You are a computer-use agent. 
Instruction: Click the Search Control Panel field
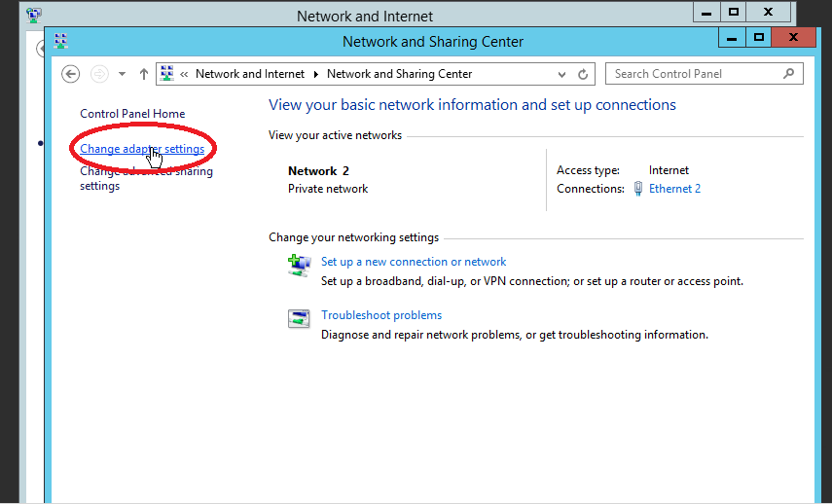[695, 74]
